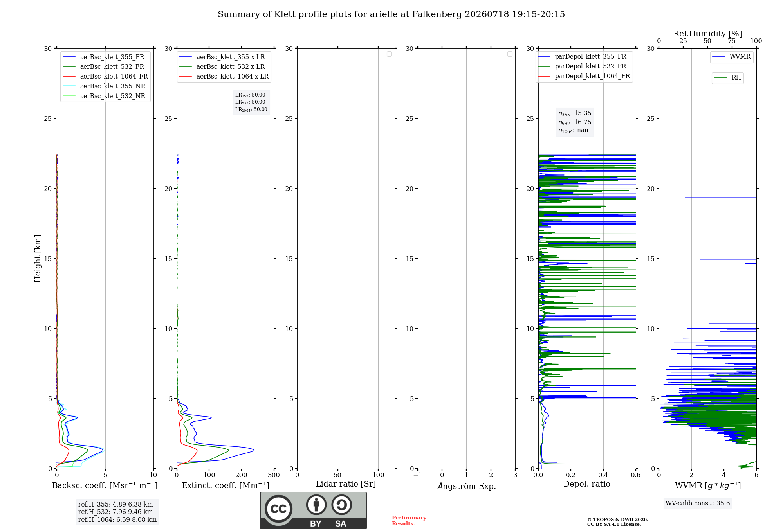Click the TROPOS & DWD 2026 copyright text
783x532 pixels.
pyautogui.click(x=618, y=519)
